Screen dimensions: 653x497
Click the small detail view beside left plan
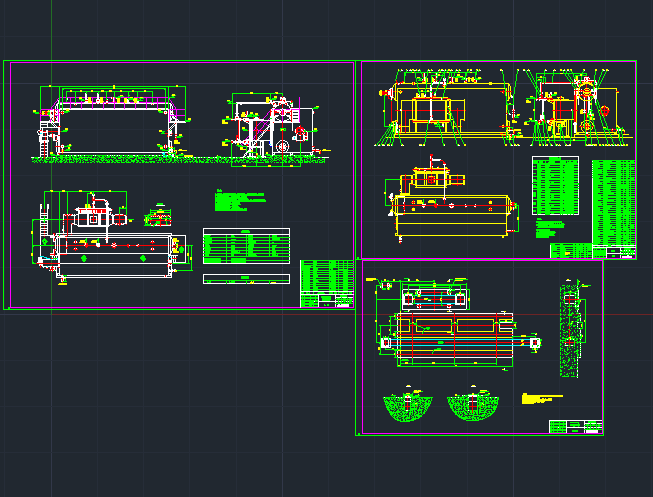pos(155,216)
